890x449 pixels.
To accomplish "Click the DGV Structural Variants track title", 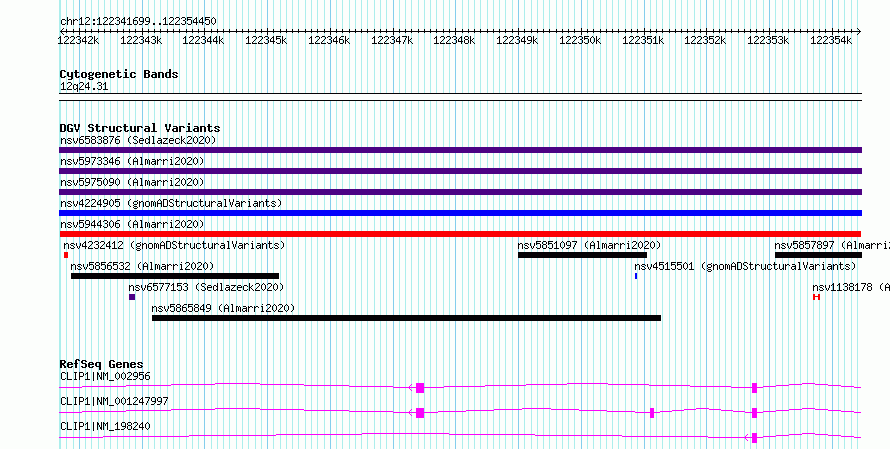I will coord(140,128).
